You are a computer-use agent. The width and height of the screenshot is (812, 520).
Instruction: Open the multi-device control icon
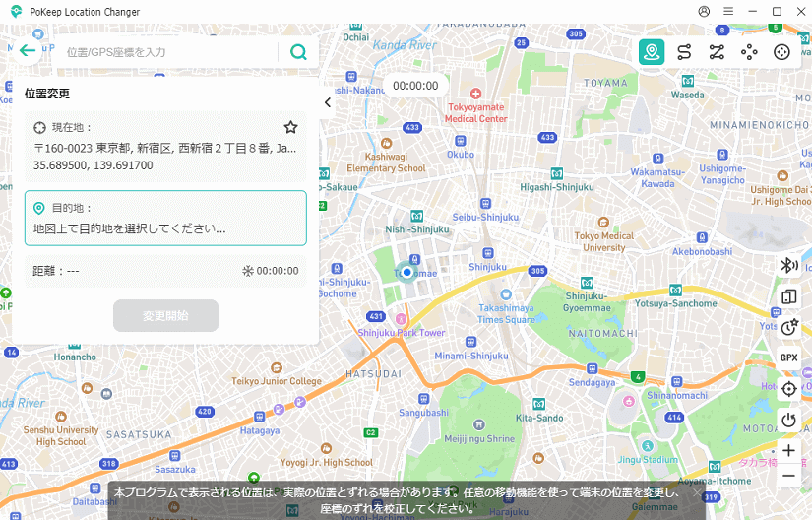tap(788, 296)
